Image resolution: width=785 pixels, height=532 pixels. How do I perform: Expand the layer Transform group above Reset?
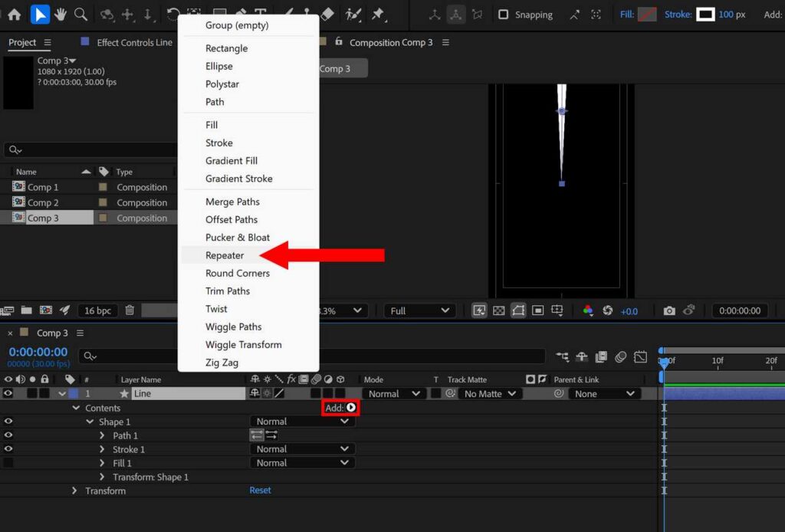(x=74, y=491)
